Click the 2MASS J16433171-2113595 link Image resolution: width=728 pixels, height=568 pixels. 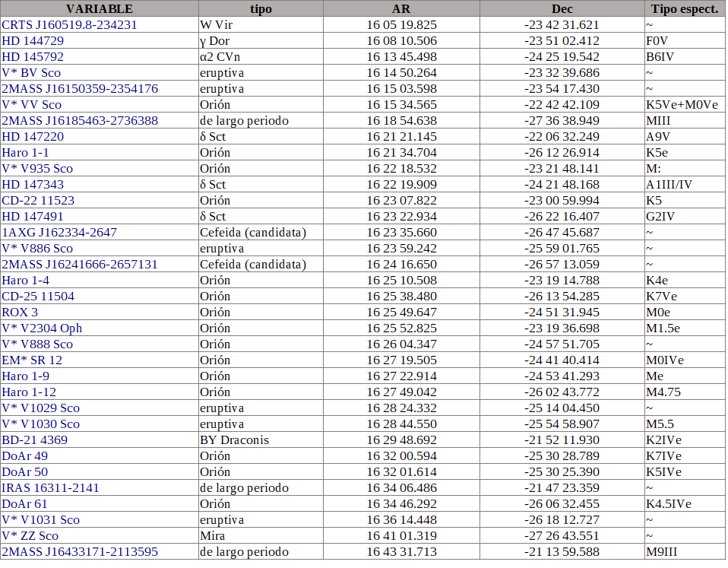80,551
